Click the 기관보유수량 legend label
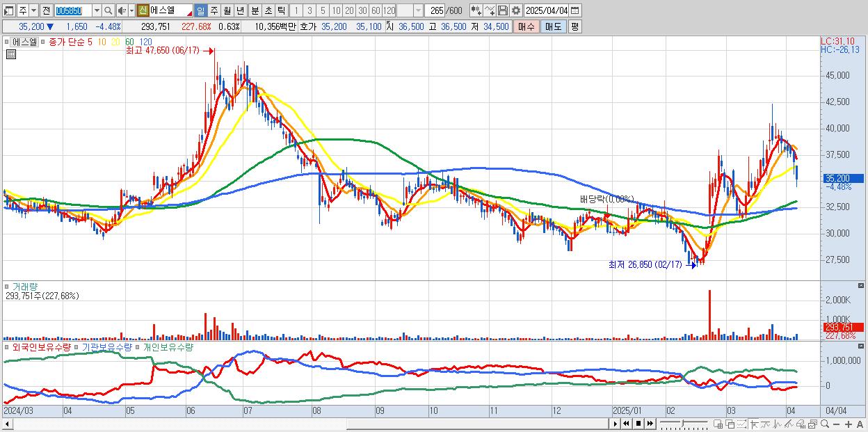The width and height of the screenshot is (868, 432). point(106,346)
